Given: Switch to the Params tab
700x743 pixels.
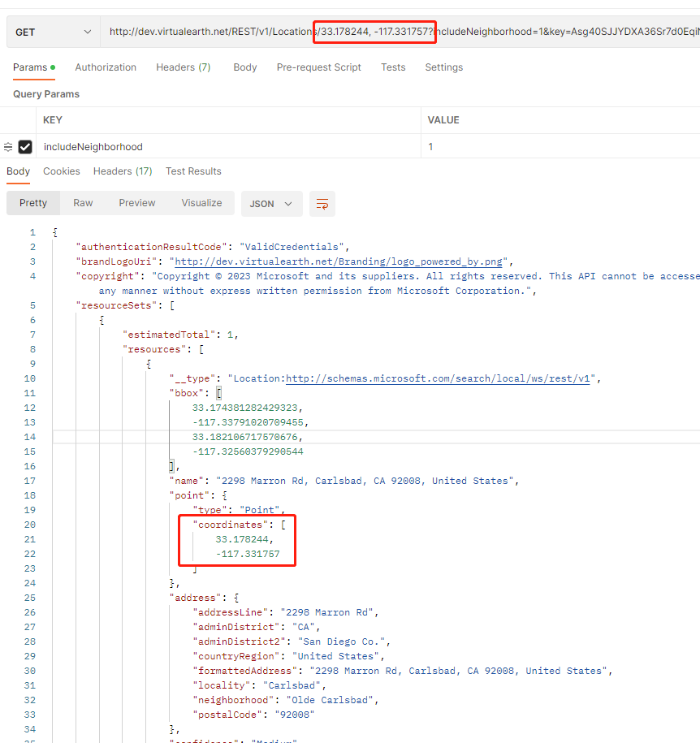Looking at the screenshot, I should tap(33, 67).
